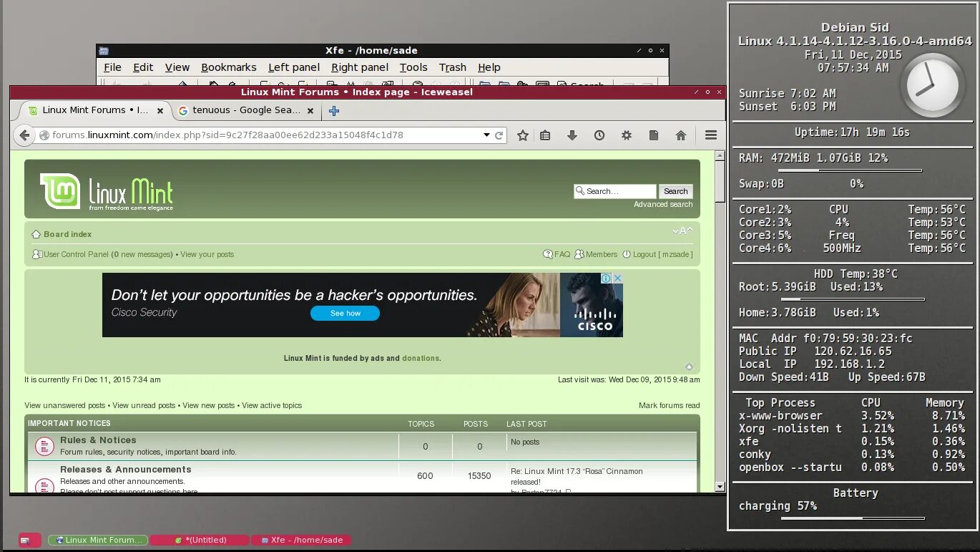980x552 pixels.
Task: Click the Board index home icon
Action: pyautogui.click(x=36, y=234)
